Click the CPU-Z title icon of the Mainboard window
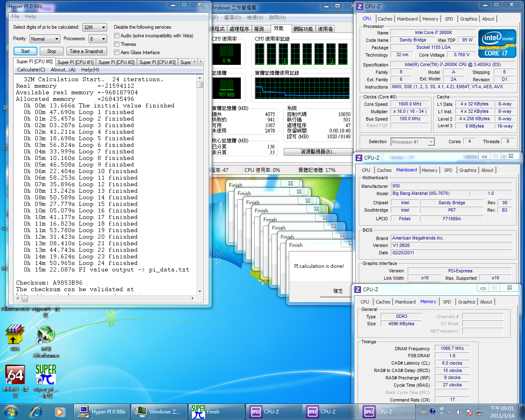This screenshot has height=420, width=525. pos(359,157)
